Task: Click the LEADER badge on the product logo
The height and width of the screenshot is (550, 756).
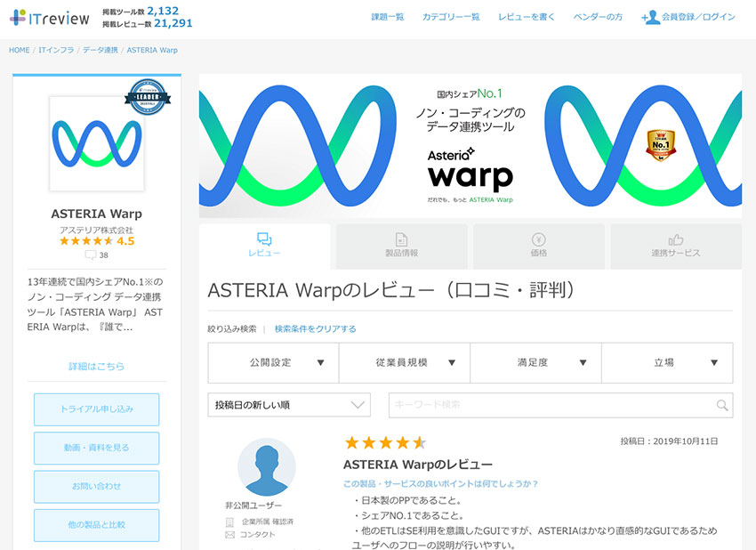Action: [x=148, y=97]
